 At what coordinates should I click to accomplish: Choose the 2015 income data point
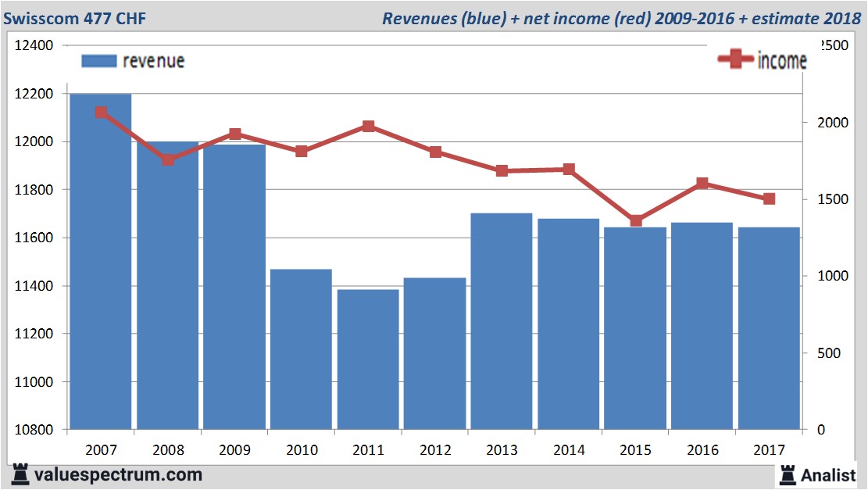[635, 221]
